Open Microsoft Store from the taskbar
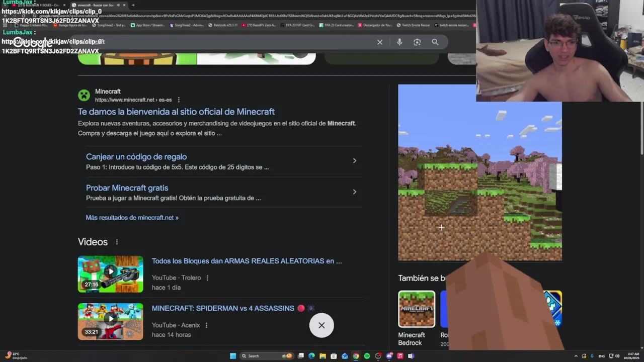This screenshot has width=644, height=362. [x=334, y=356]
